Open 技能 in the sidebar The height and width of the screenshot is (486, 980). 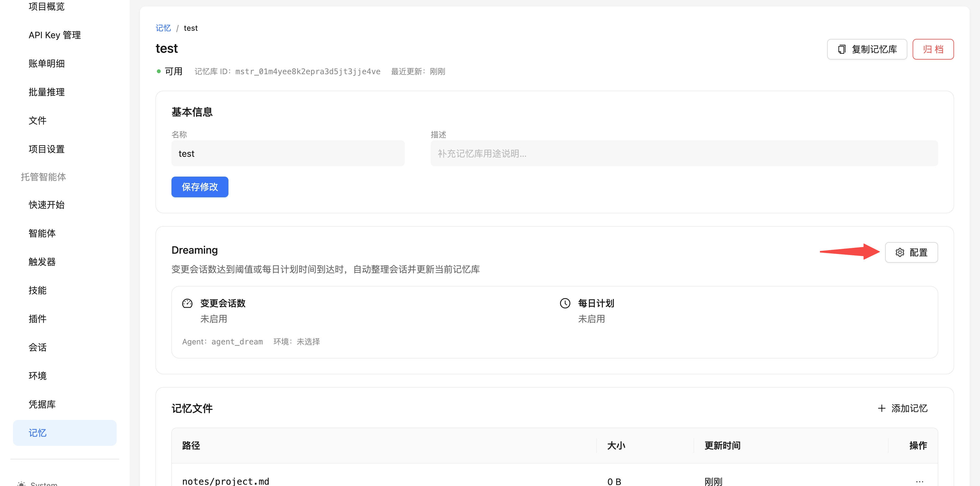point(37,291)
